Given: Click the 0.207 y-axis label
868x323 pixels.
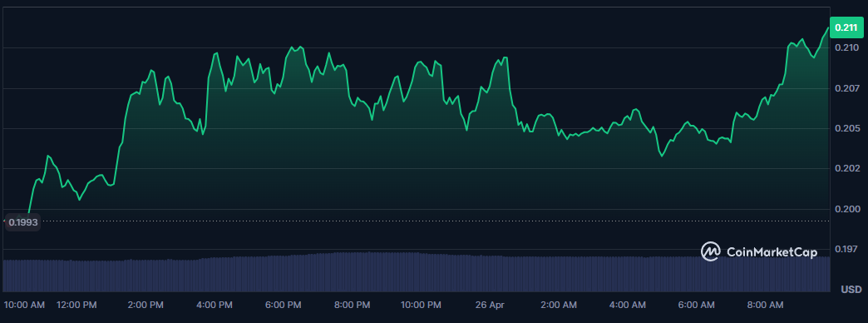Looking at the screenshot, I should pyautogui.click(x=847, y=88).
